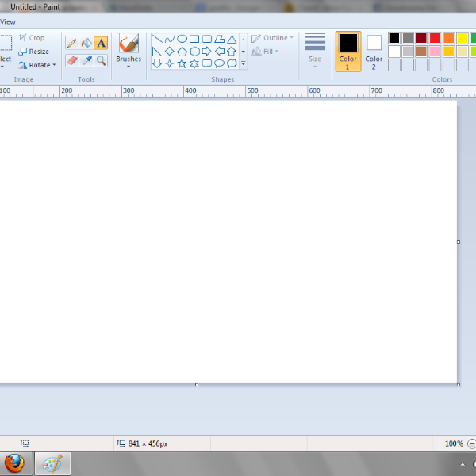Pick the red color swatch
This screenshot has height=476, width=476.
(x=435, y=38)
